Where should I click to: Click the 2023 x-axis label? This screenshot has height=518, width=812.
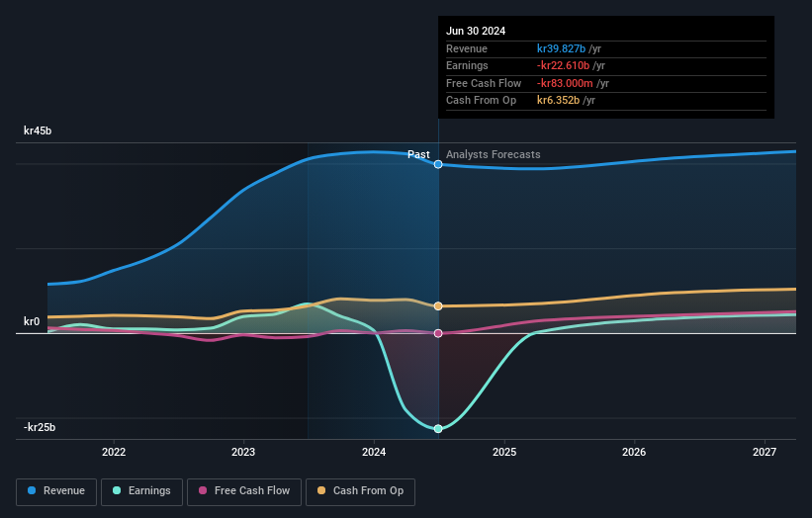tap(243, 452)
